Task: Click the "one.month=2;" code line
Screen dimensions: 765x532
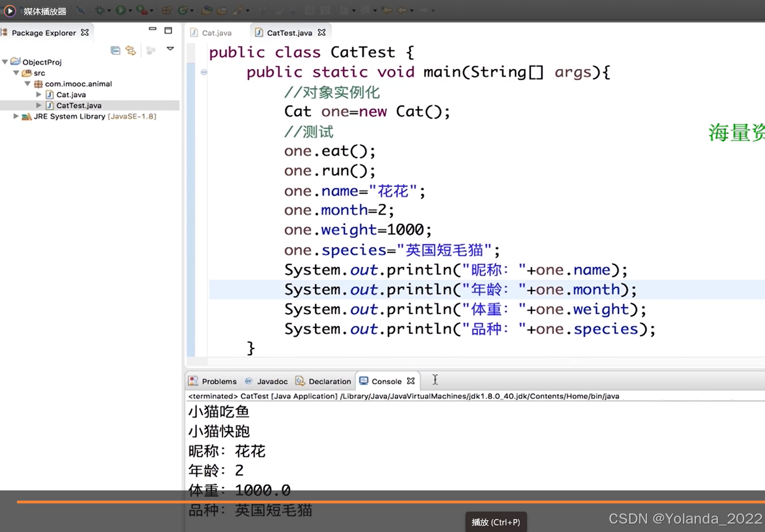Action: tap(339, 210)
